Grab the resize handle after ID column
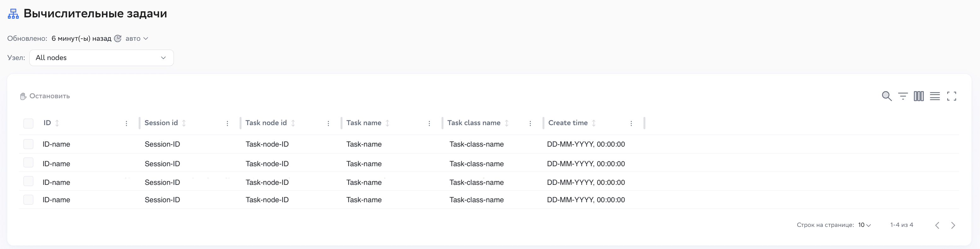The image size is (980, 249). pyautogui.click(x=140, y=123)
